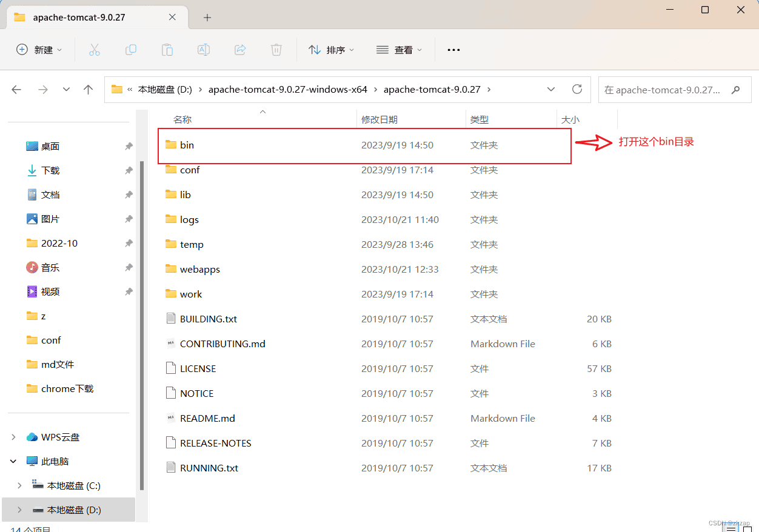
Task: Click the Share icon in toolbar
Action: tap(240, 50)
